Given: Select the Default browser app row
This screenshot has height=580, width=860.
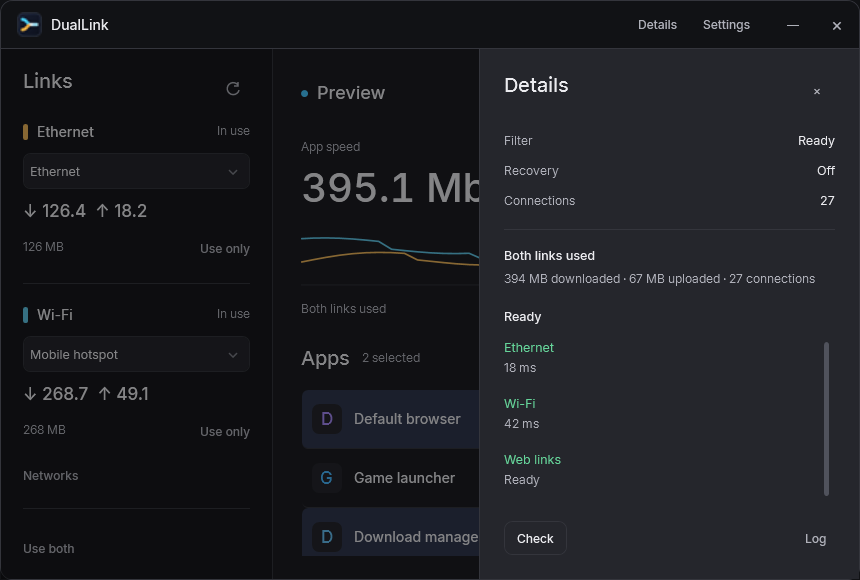Looking at the screenshot, I should (391, 419).
